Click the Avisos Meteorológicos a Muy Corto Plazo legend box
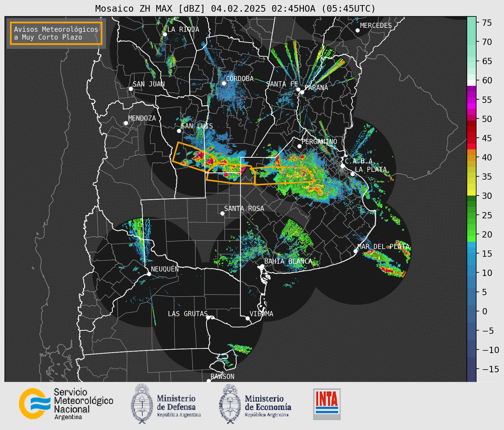This screenshot has width=504, height=430. point(56,33)
